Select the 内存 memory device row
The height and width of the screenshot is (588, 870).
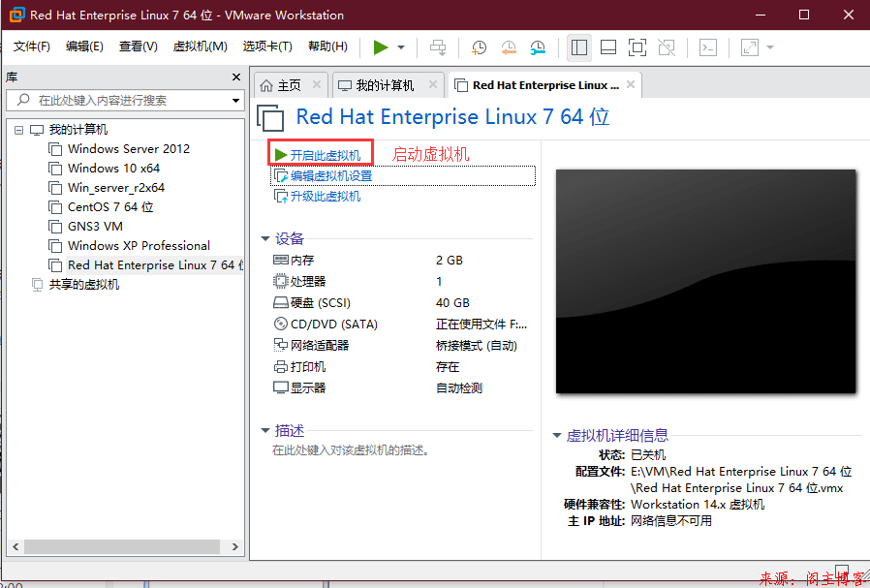click(400, 261)
